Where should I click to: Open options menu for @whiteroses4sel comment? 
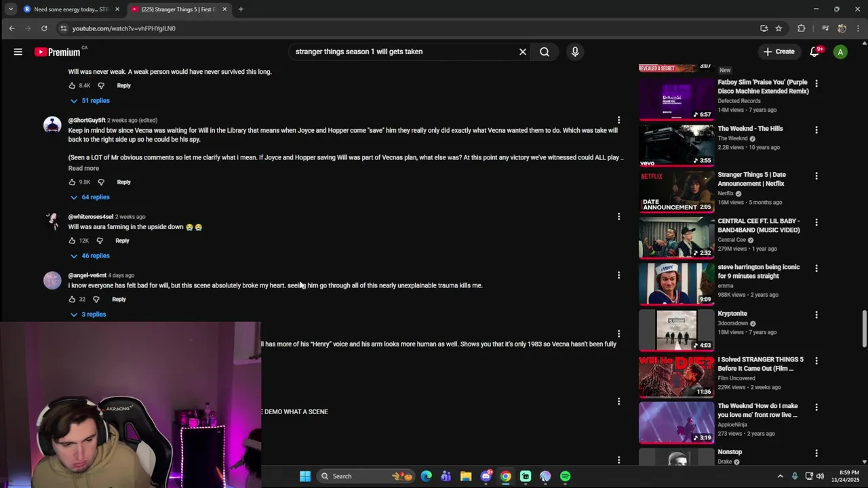pyautogui.click(x=618, y=216)
